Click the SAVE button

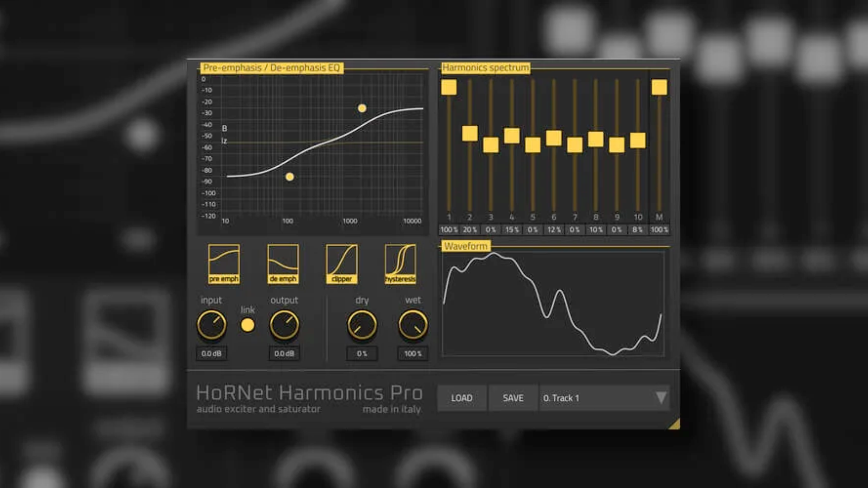pyautogui.click(x=512, y=398)
